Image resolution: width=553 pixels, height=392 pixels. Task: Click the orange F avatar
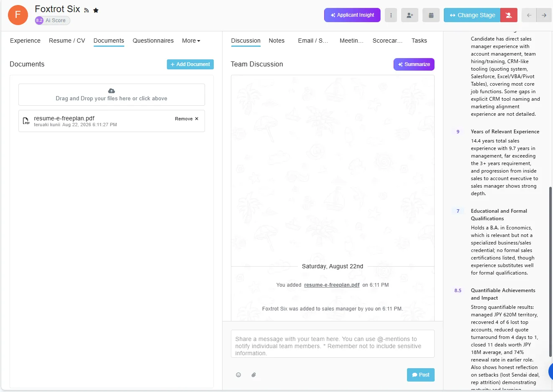point(18,15)
